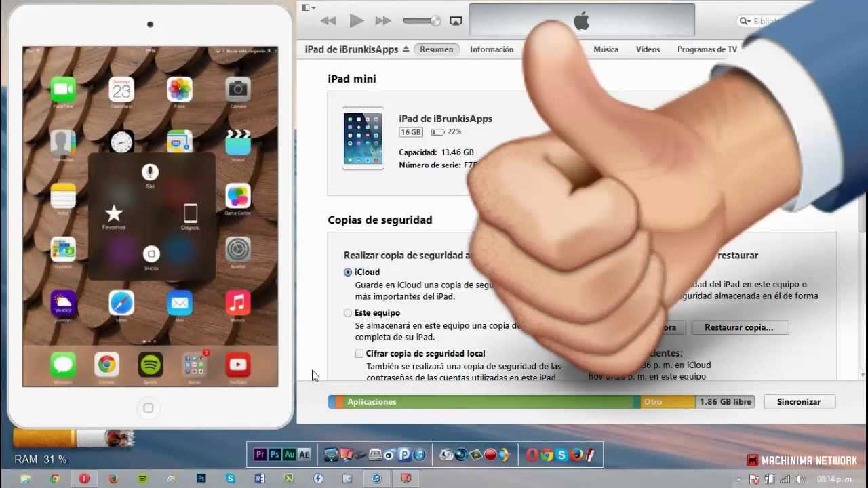Click the iPad mini physical home button
868x488 pixels.
tap(149, 407)
